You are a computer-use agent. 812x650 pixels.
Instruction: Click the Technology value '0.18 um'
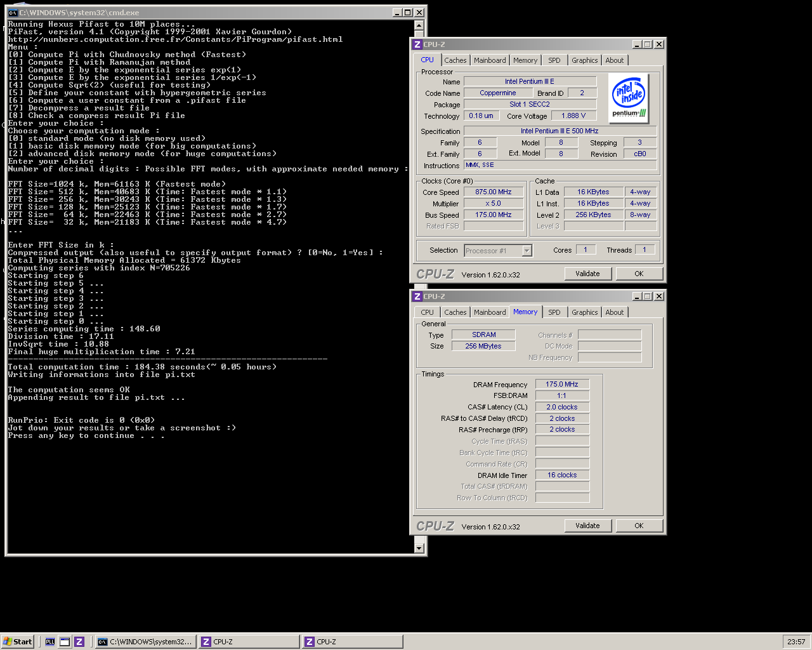coord(481,116)
